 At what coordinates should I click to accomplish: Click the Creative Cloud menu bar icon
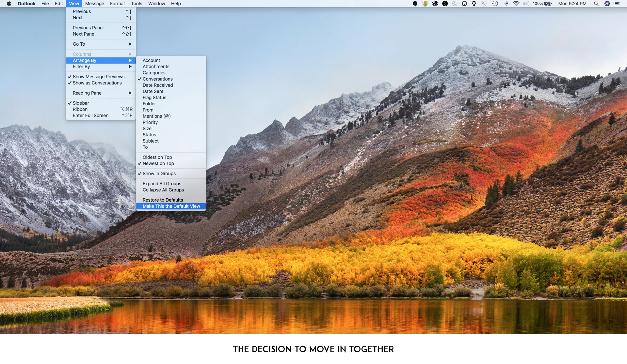tap(435, 4)
